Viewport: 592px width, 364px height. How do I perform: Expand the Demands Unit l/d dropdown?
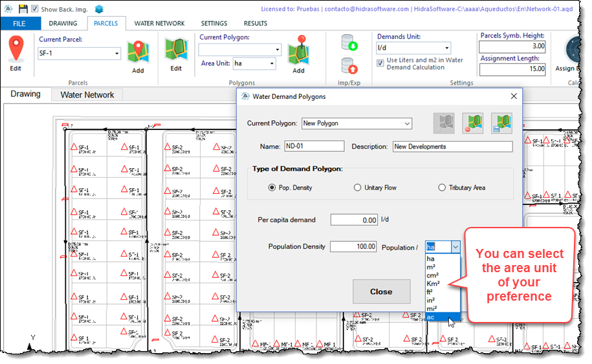[x=446, y=48]
